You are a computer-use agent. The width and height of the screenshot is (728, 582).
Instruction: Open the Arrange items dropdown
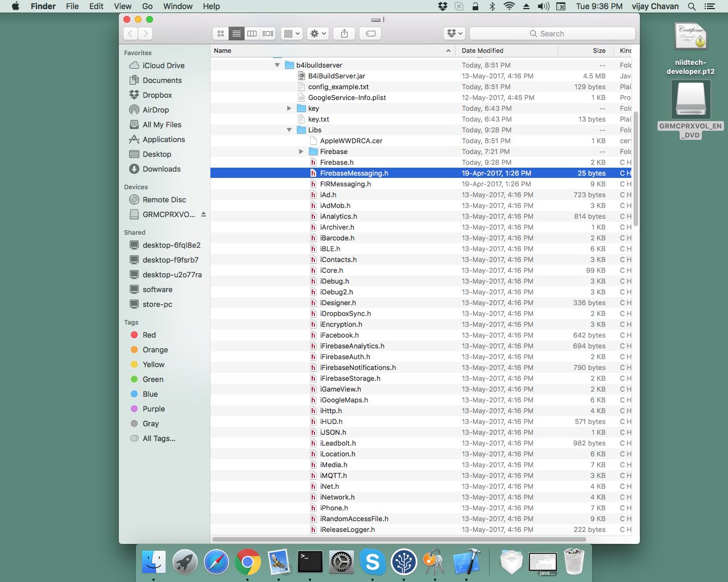point(292,34)
